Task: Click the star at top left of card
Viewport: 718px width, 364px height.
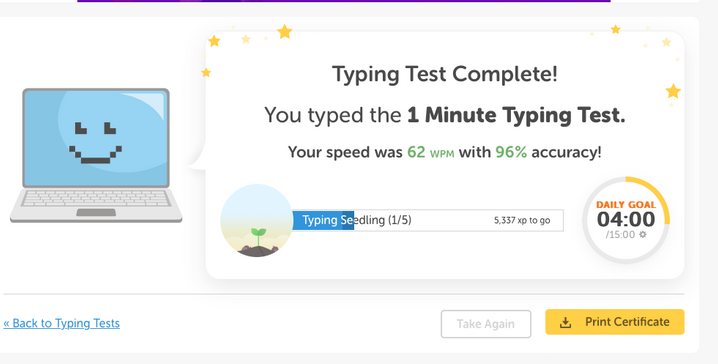Action: 214,41
